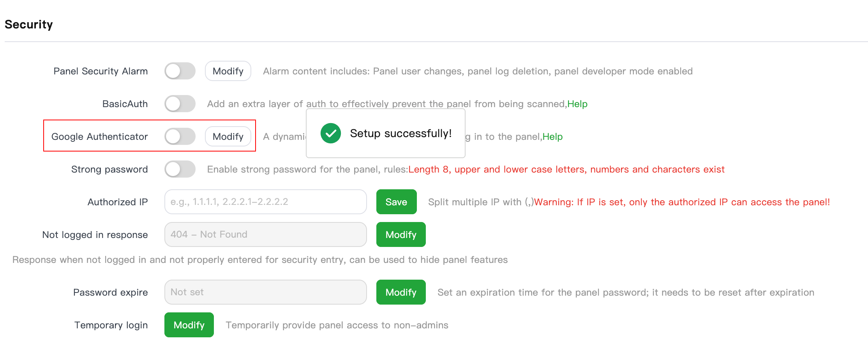Click the Security section heading
This screenshot has height=356, width=868.
point(29,24)
